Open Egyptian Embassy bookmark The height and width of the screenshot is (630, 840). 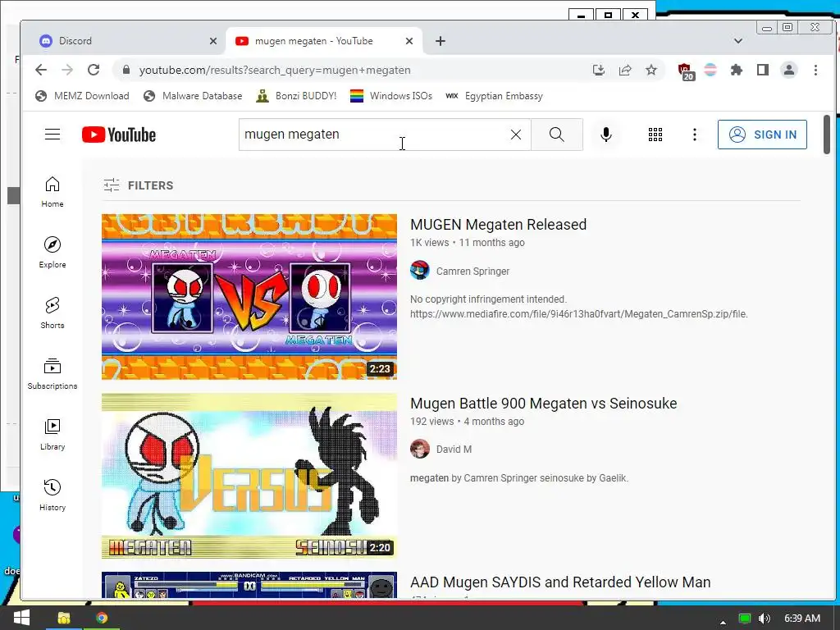point(494,96)
